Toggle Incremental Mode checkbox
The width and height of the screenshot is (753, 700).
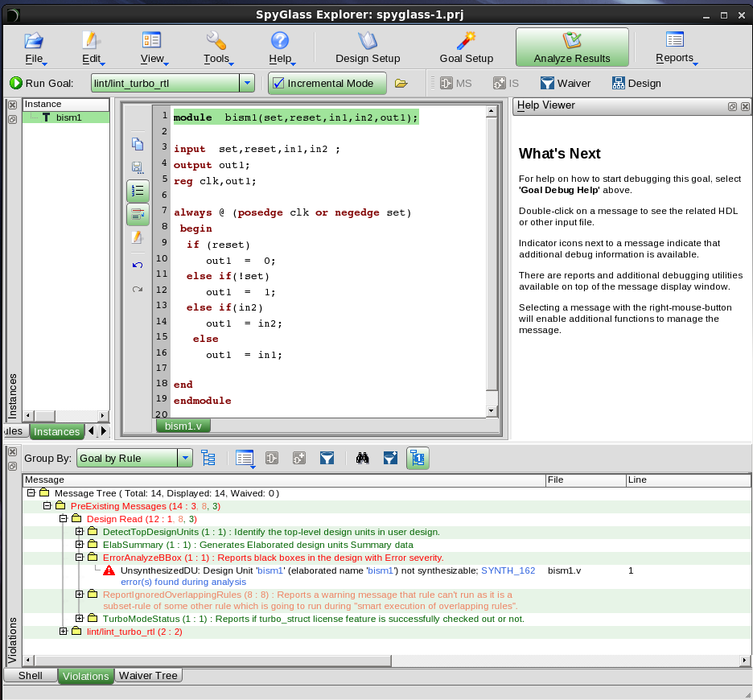278,84
